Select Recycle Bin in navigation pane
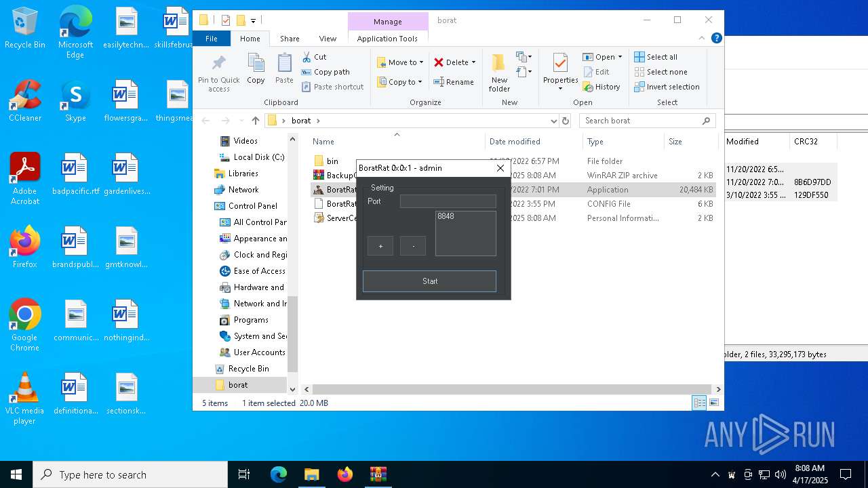The image size is (868, 488). coord(248,369)
